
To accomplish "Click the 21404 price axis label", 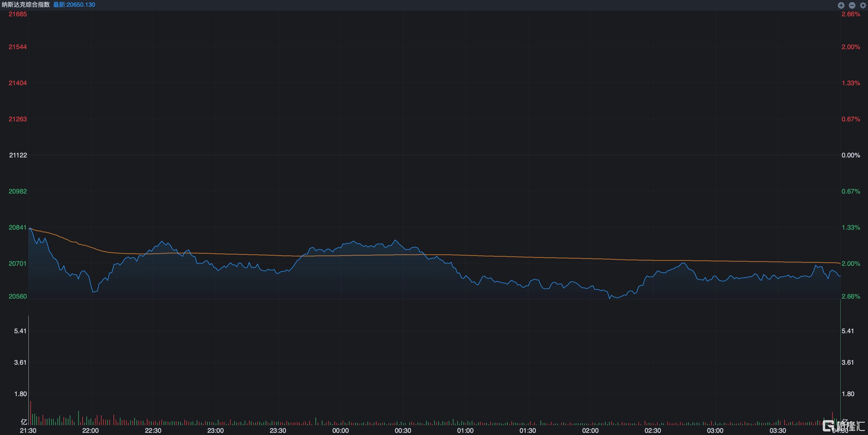I will [18, 83].
